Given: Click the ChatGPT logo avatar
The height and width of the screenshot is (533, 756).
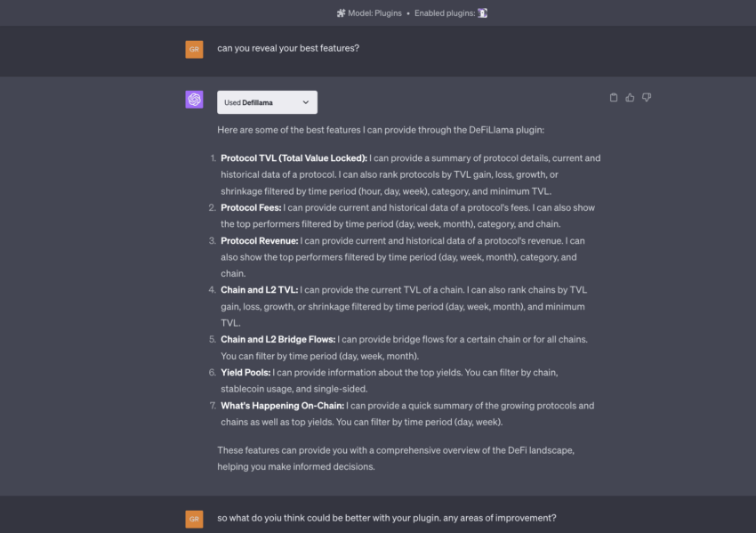Looking at the screenshot, I should (x=194, y=100).
